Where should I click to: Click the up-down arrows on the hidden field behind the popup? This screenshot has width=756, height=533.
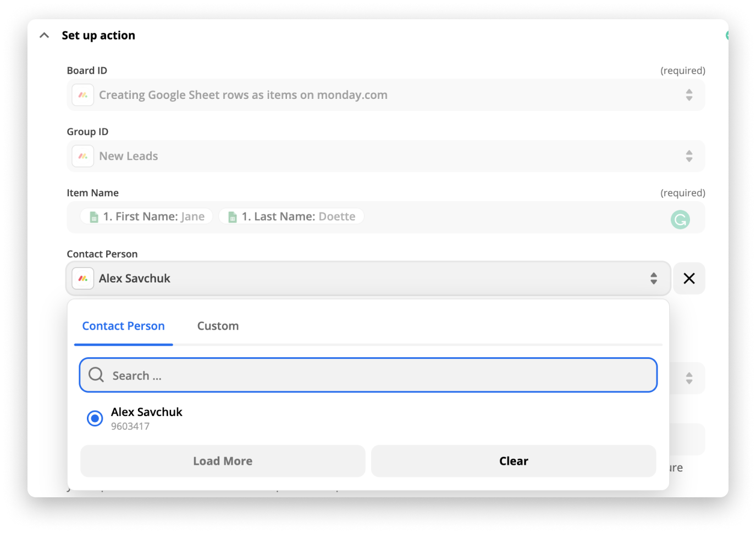689,378
